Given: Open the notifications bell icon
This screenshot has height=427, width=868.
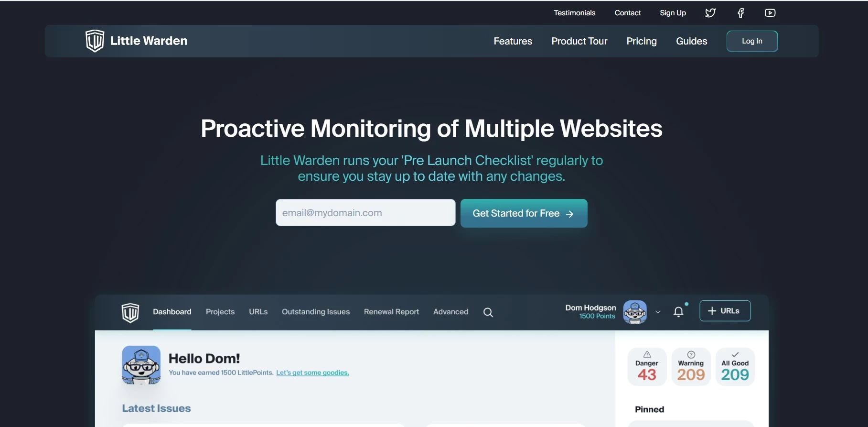Looking at the screenshot, I should tap(678, 312).
